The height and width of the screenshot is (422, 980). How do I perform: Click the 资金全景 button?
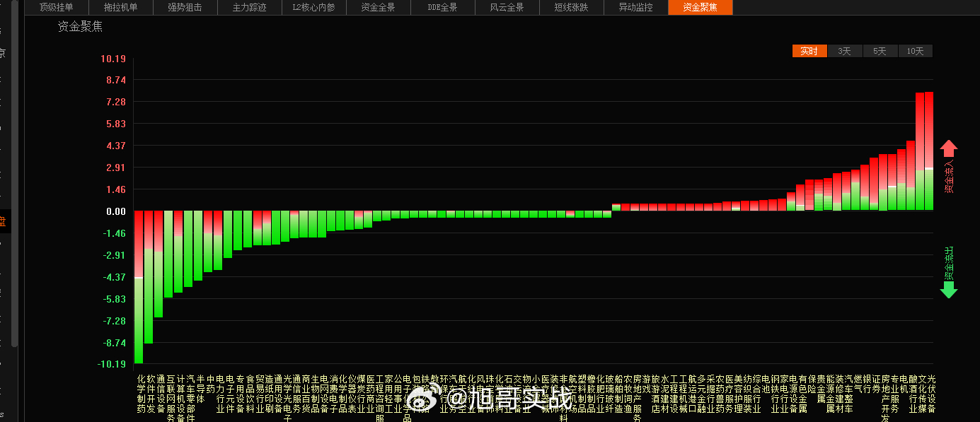point(378,8)
